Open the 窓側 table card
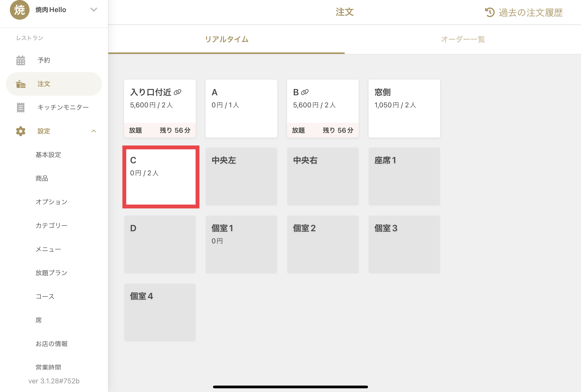The width and height of the screenshot is (581, 392). point(404,109)
